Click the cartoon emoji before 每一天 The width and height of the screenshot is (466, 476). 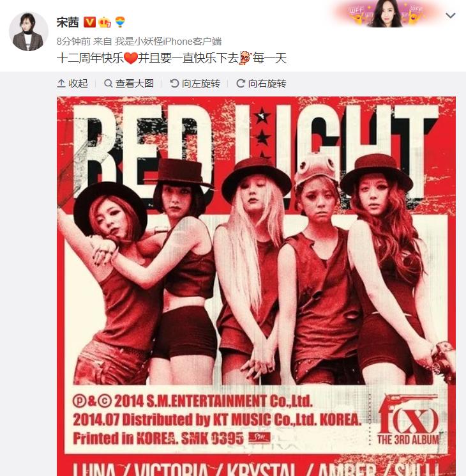(245, 58)
